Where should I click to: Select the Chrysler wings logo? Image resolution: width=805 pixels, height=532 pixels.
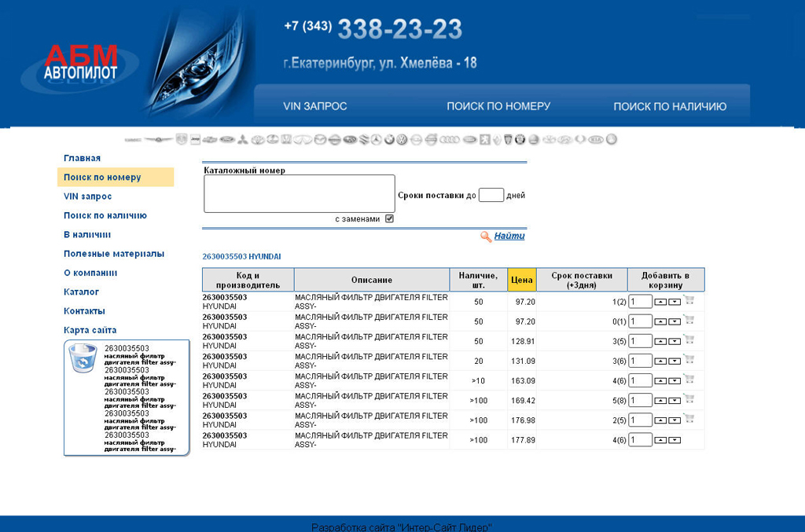pos(158,140)
